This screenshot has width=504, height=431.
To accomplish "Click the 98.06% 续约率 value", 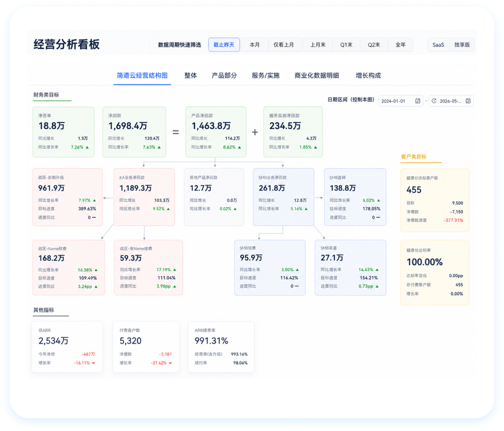I will pos(240,363).
